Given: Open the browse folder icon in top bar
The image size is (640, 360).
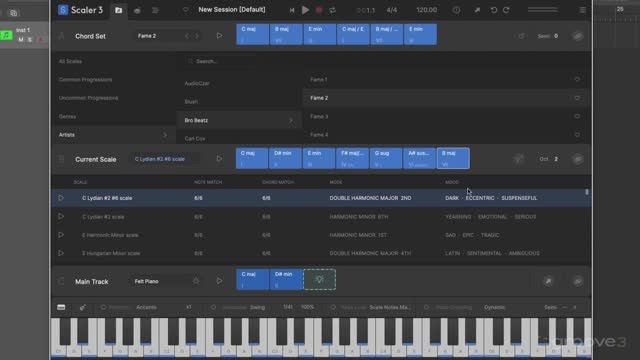Looking at the screenshot, I should point(118,10).
